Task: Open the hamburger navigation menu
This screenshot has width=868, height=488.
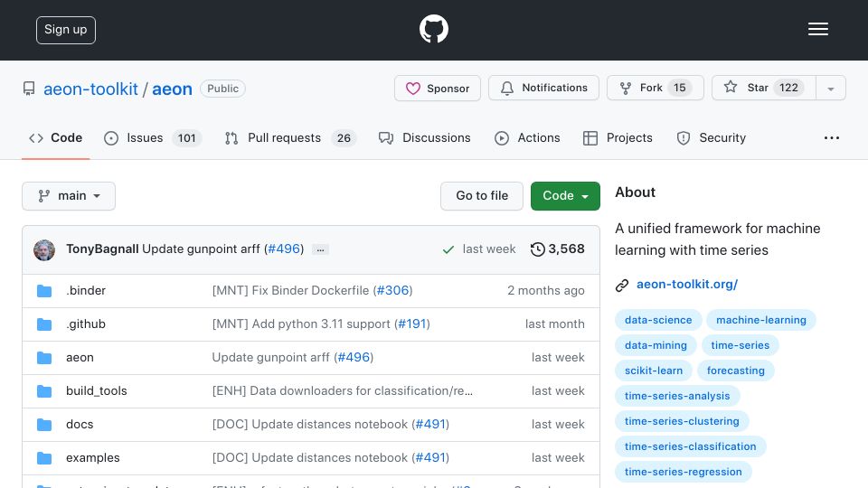Action: click(x=817, y=29)
